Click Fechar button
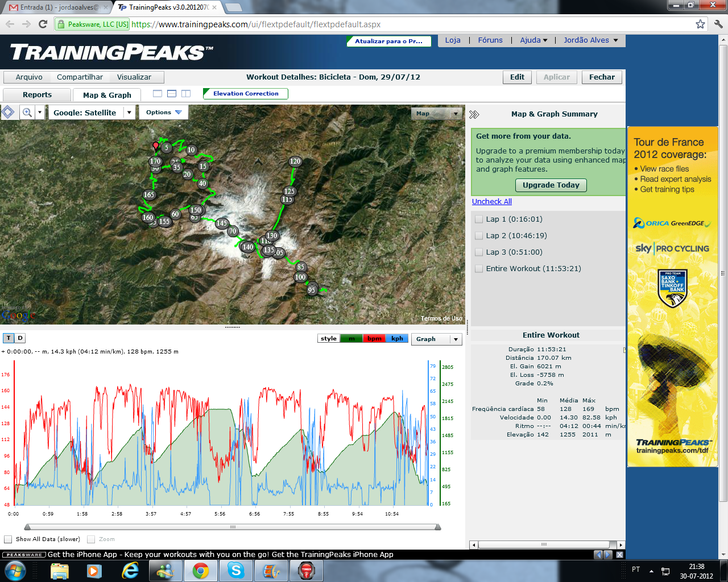This screenshot has width=728, height=582. 602,77
